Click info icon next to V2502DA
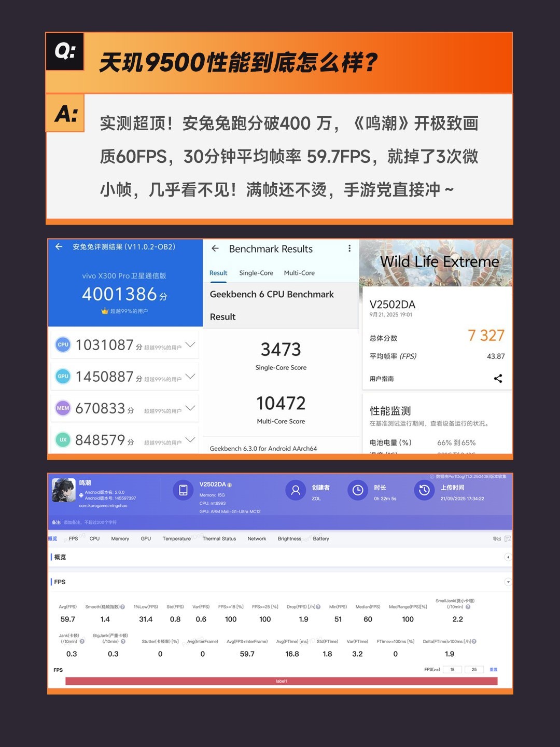Image resolution: width=560 pixels, height=747 pixels. point(230,485)
